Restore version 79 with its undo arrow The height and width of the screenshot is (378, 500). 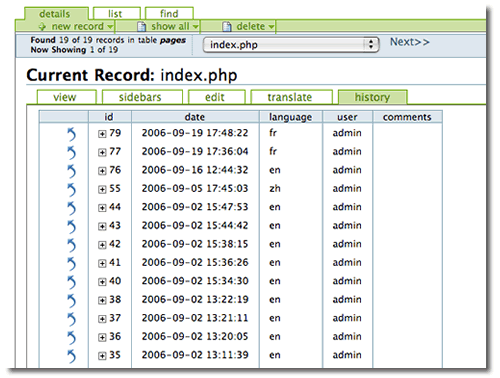(72, 134)
